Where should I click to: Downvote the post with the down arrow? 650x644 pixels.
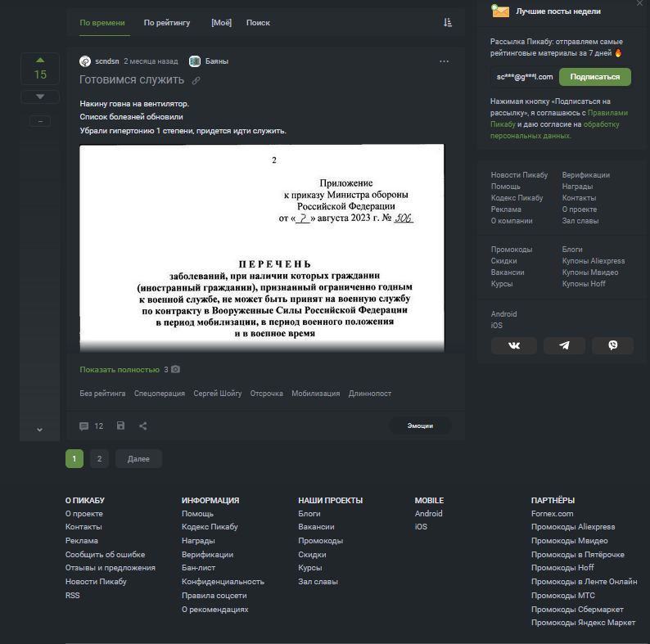[x=40, y=97]
